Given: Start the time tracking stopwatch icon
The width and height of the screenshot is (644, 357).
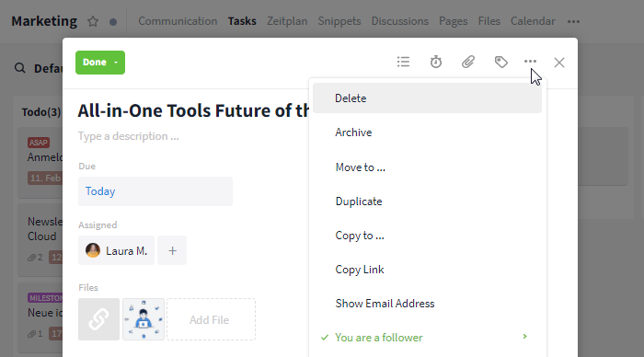Looking at the screenshot, I should [436, 62].
